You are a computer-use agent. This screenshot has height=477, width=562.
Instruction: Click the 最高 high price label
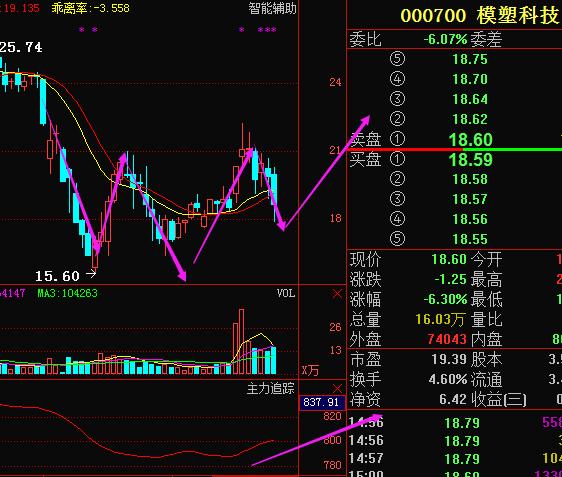coord(486,279)
